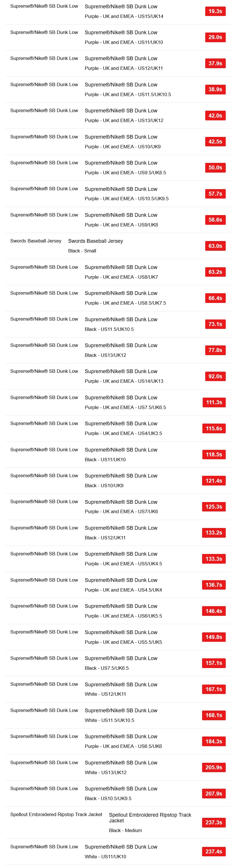The image size is (236, 868).
Task: Click the Black - Medium variant text
Action: 125,830
